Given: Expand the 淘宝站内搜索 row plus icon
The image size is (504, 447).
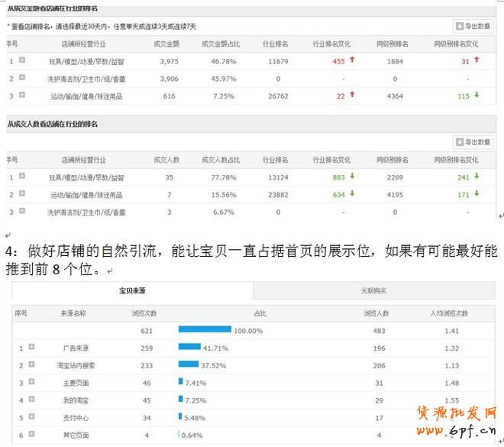Looking at the screenshot, I should pyautogui.click(x=32, y=365).
